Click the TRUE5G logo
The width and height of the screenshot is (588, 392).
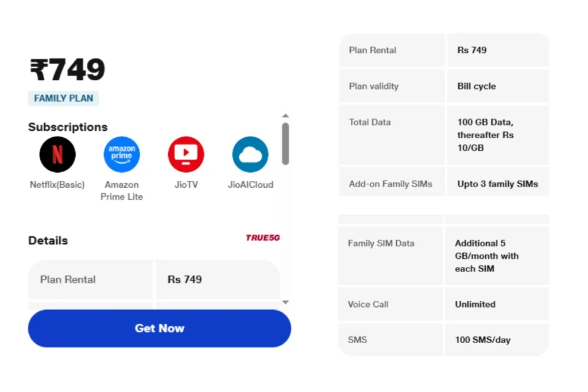[x=262, y=238]
